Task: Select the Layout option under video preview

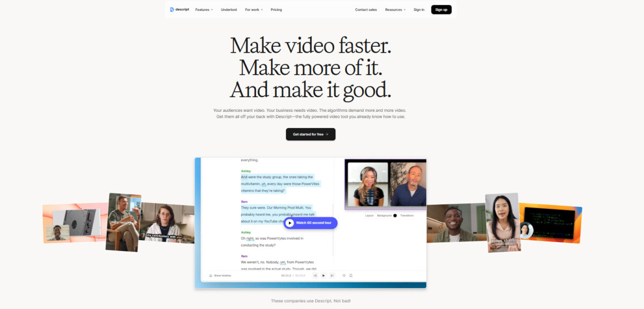Action: tap(369, 215)
